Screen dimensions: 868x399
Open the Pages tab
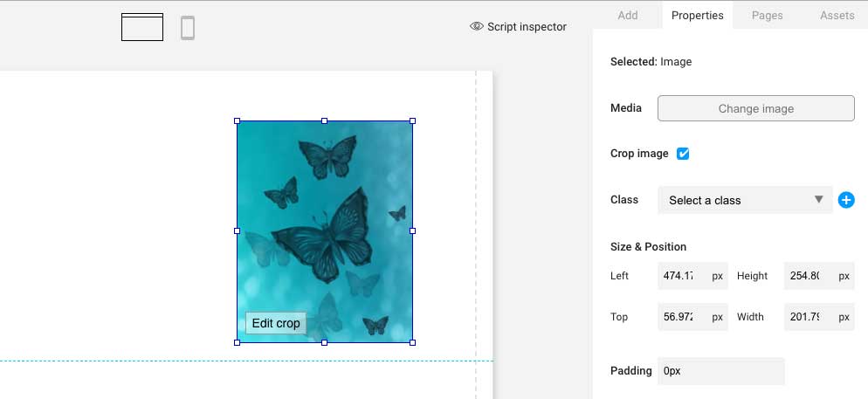tap(767, 15)
